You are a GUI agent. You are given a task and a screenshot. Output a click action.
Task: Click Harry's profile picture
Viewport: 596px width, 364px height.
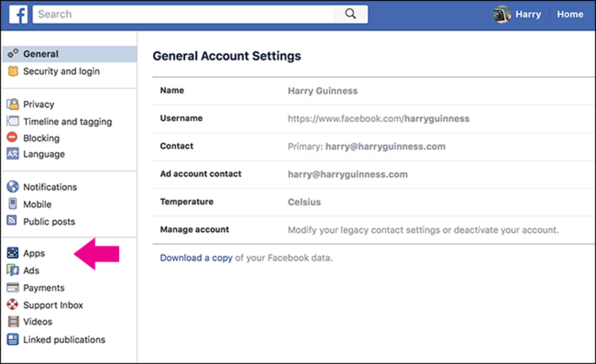[502, 14]
